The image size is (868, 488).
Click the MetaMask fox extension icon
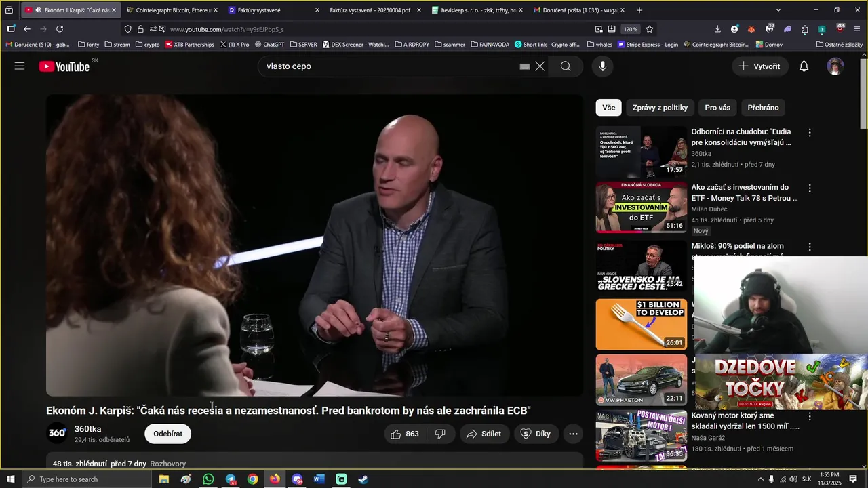751,29
